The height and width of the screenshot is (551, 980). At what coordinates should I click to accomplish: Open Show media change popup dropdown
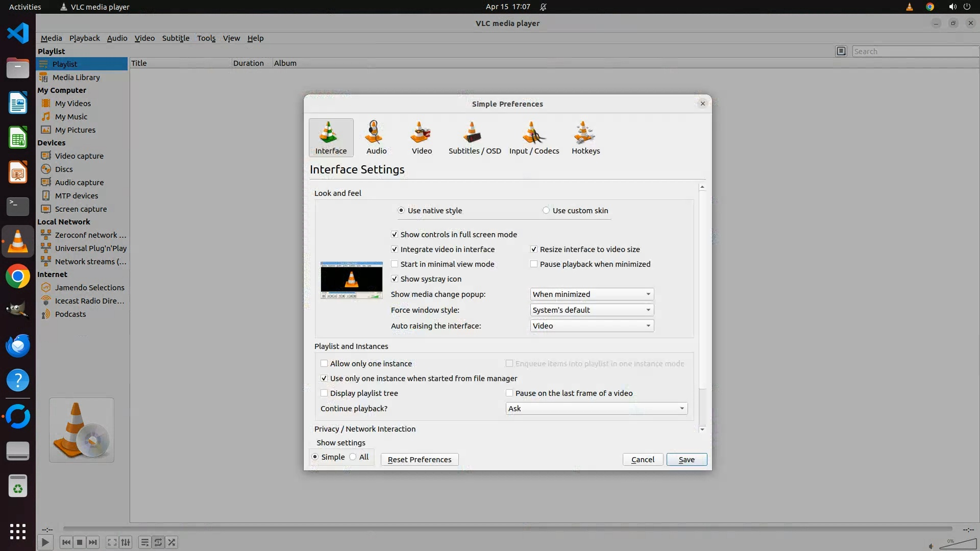pos(592,294)
